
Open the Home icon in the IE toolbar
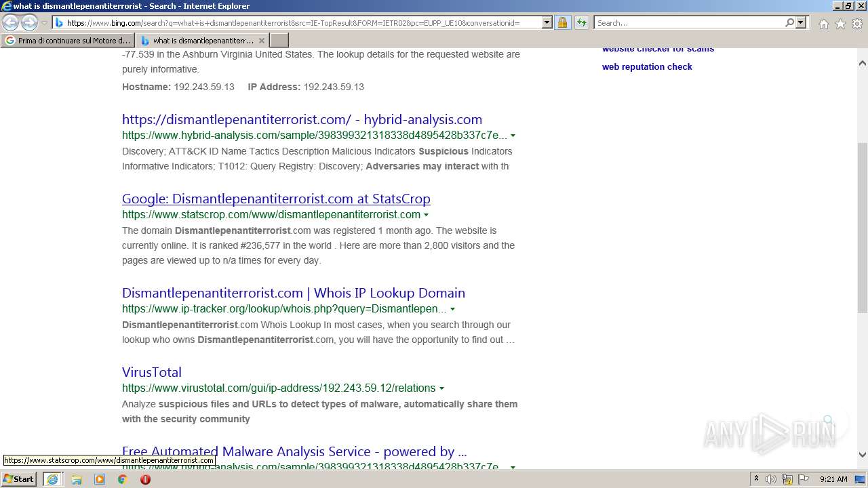[x=823, y=24]
